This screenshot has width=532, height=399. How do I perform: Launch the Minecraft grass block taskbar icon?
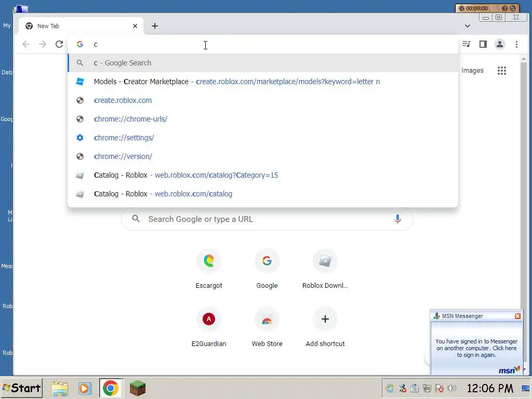click(137, 388)
